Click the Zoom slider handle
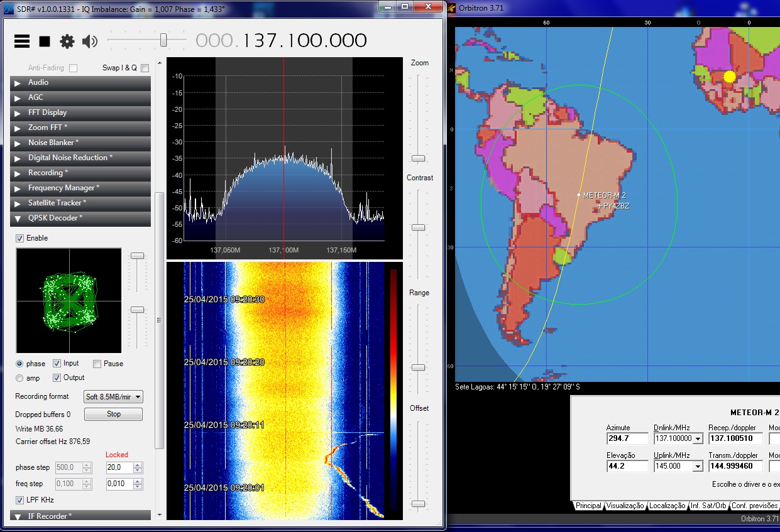The height and width of the screenshot is (532, 780). pyautogui.click(x=418, y=158)
